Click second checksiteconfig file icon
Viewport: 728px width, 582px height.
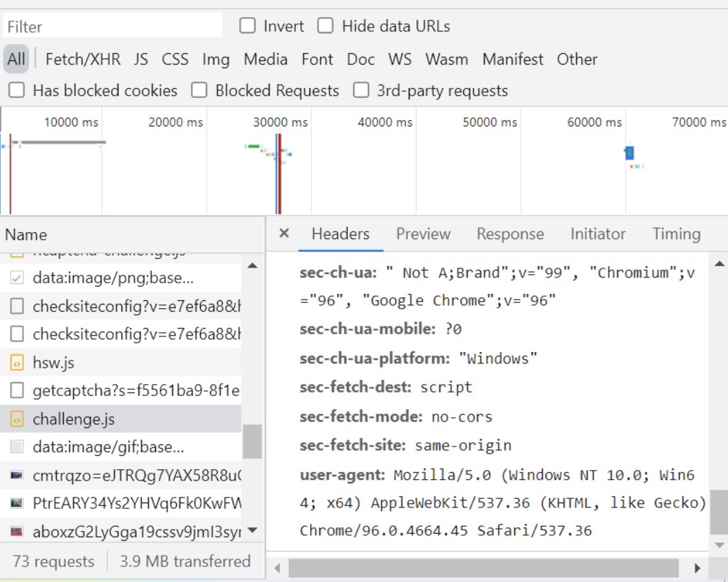(17, 334)
